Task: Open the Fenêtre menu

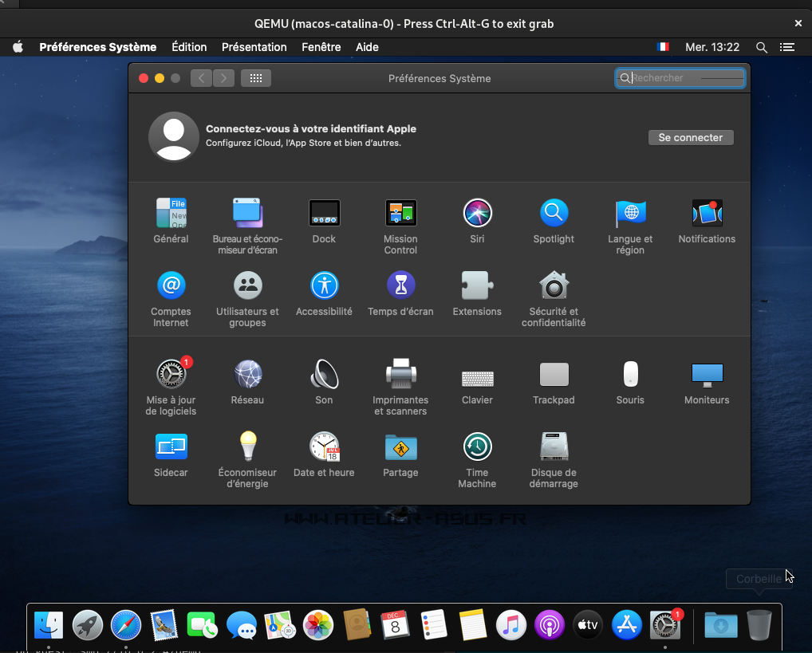Action: tap(321, 47)
